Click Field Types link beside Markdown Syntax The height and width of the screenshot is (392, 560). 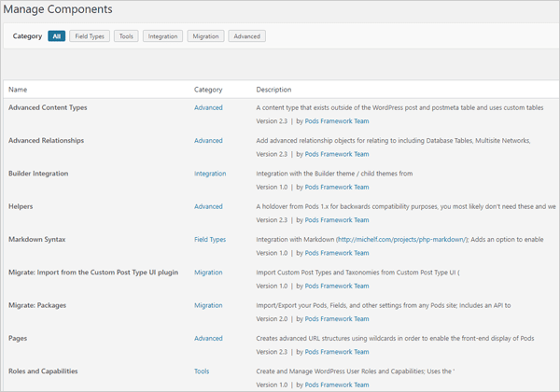210,239
